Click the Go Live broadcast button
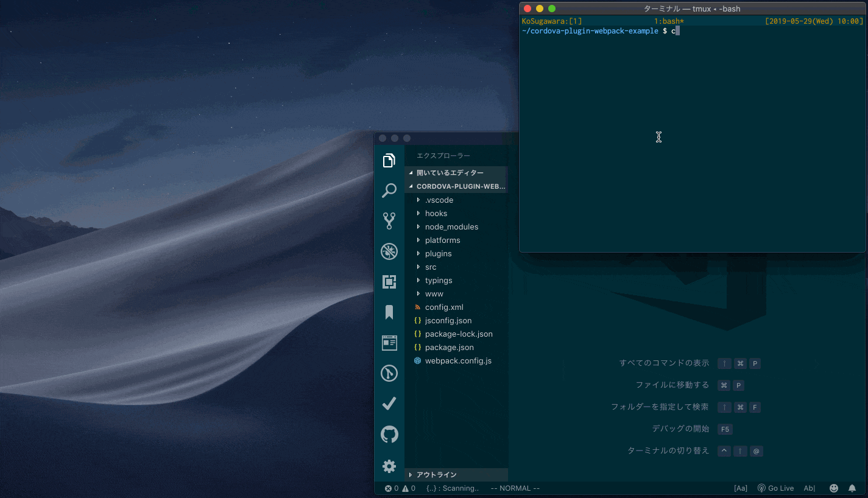The image size is (868, 498). pyautogui.click(x=775, y=488)
